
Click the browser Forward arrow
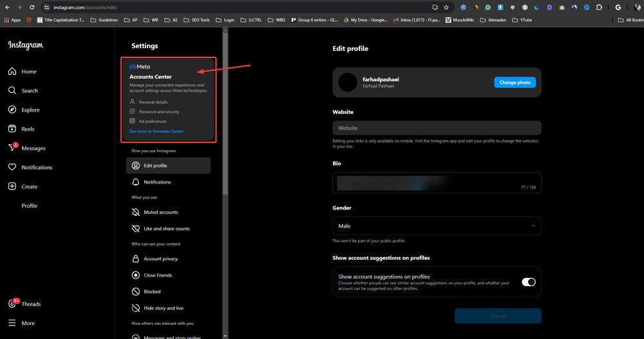coord(19,7)
